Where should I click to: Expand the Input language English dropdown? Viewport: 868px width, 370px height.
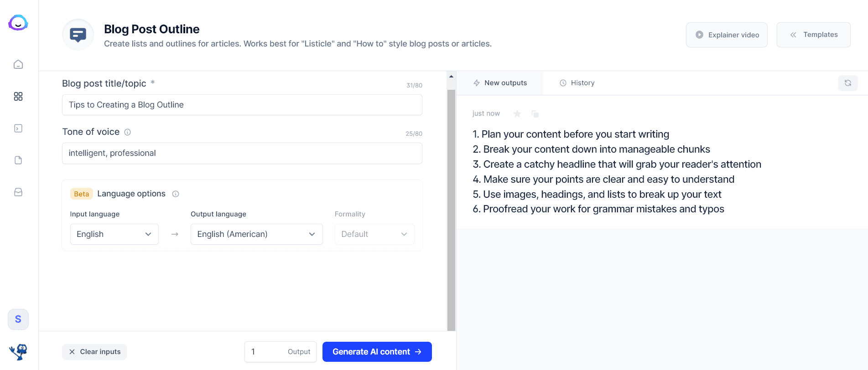click(114, 234)
